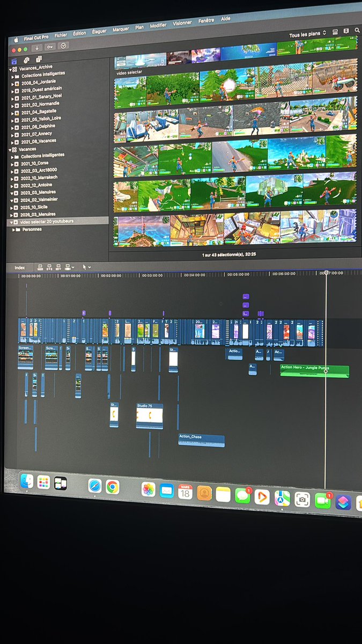Open the tool selector dropdown arrow
The height and width of the screenshot is (644, 362).
(x=90, y=267)
